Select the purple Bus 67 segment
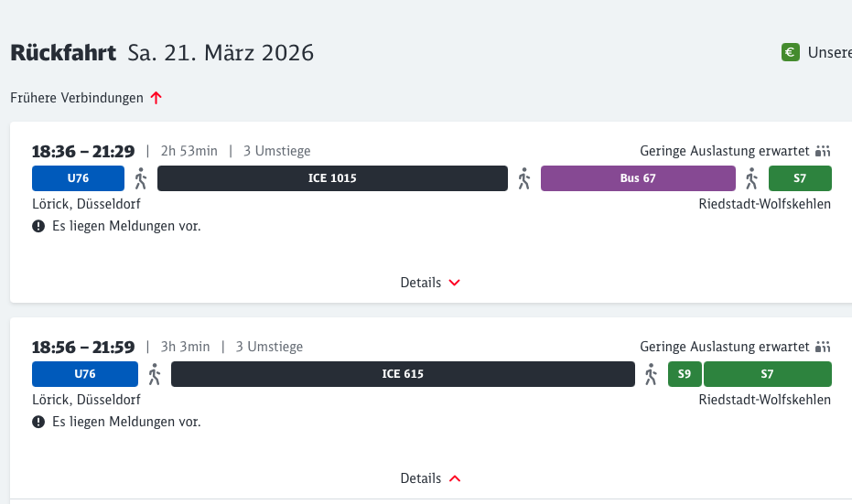Viewport: 852px width, 504px height. (638, 178)
